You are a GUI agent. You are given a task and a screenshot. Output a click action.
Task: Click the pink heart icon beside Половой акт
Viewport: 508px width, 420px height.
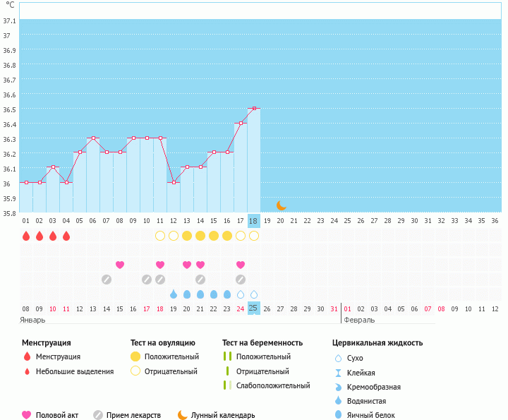(27, 415)
